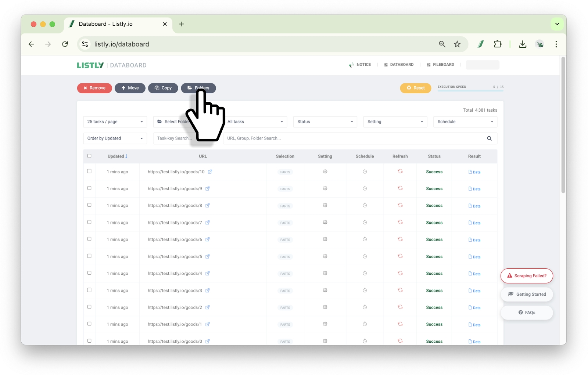Viewport: 588px width, 375px height.
Task: Check the box for goods/10 row
Action: 89,171
